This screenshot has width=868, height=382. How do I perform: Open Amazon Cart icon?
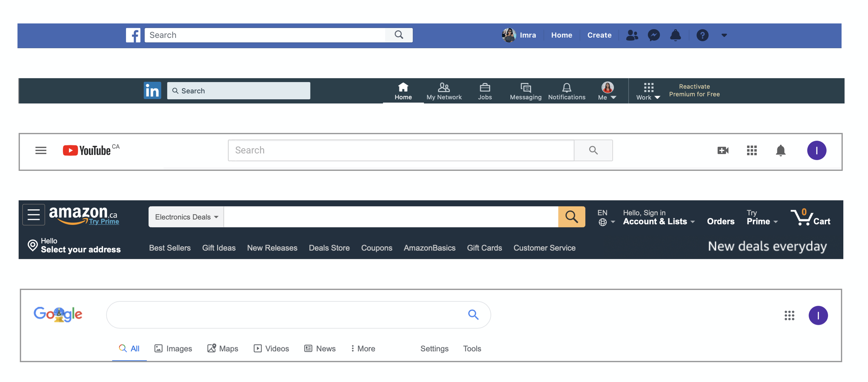pyautogui.click(x=810, y=217)
